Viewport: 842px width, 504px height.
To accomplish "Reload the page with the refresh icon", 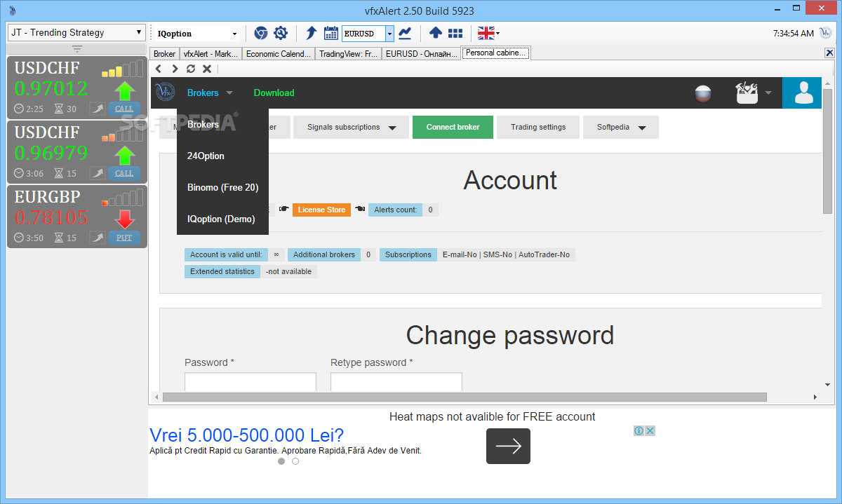I will click(191, 69).
